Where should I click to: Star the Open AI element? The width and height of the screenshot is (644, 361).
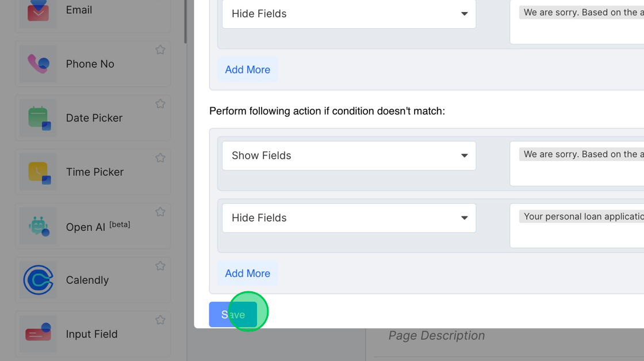pos(160,212)
